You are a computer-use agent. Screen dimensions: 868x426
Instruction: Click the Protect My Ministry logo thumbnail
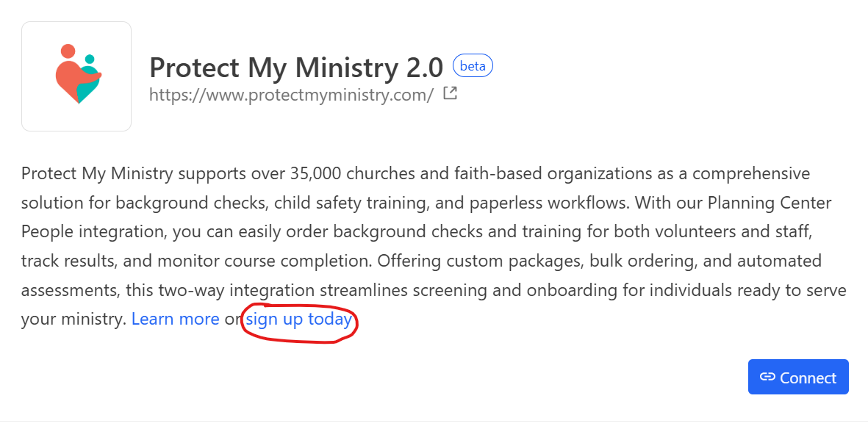76,76
